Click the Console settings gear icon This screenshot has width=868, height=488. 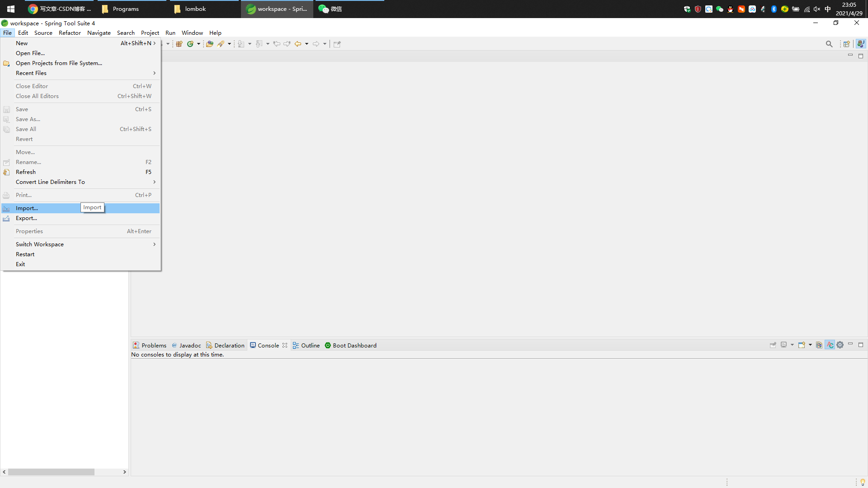(x=840, y=345)
